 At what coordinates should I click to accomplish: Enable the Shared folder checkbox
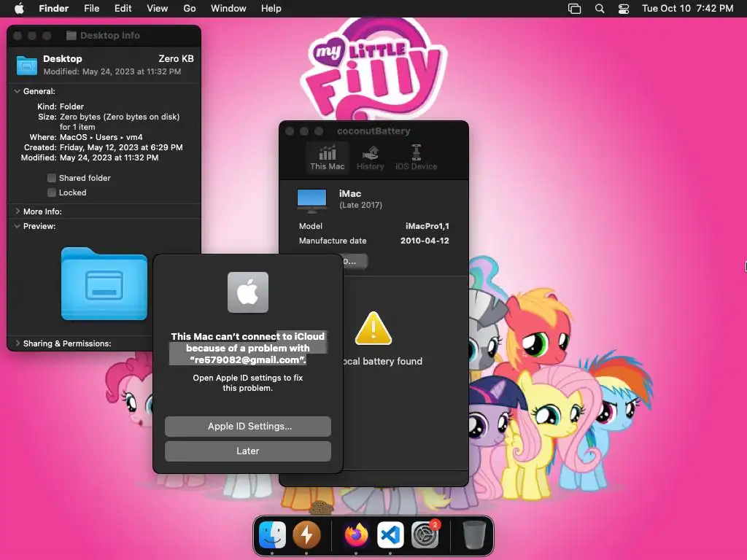pyautogui.click(x=52, y=178)
